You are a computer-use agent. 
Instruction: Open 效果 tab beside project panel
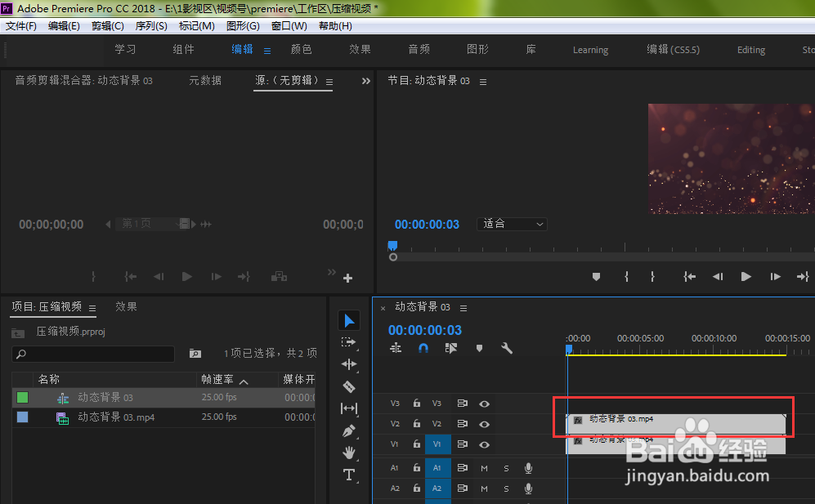coord(127,306)
